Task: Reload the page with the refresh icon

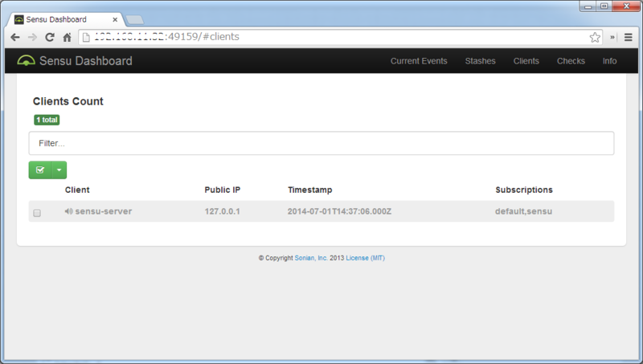Action: pos(50,37)
